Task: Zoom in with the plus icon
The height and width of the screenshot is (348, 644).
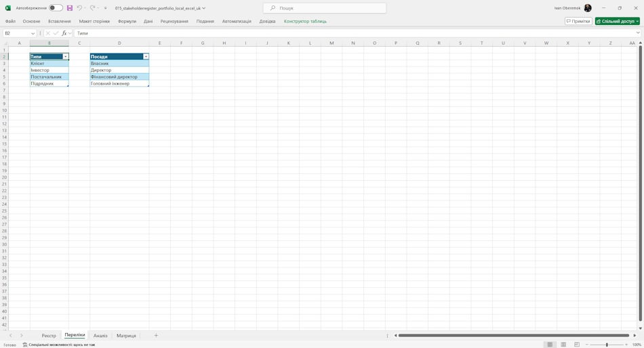Action: (626, 345)
